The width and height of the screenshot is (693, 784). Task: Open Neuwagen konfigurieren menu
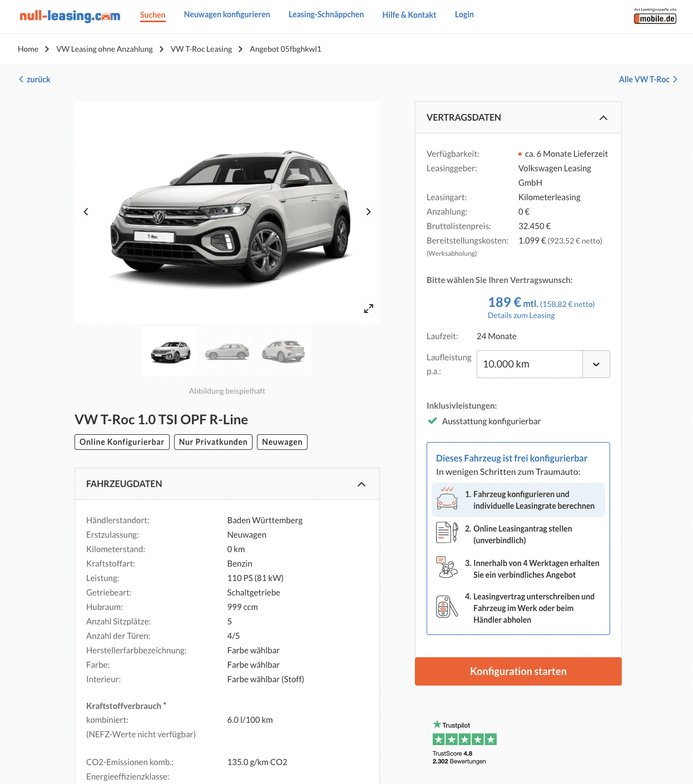point(227,14)
